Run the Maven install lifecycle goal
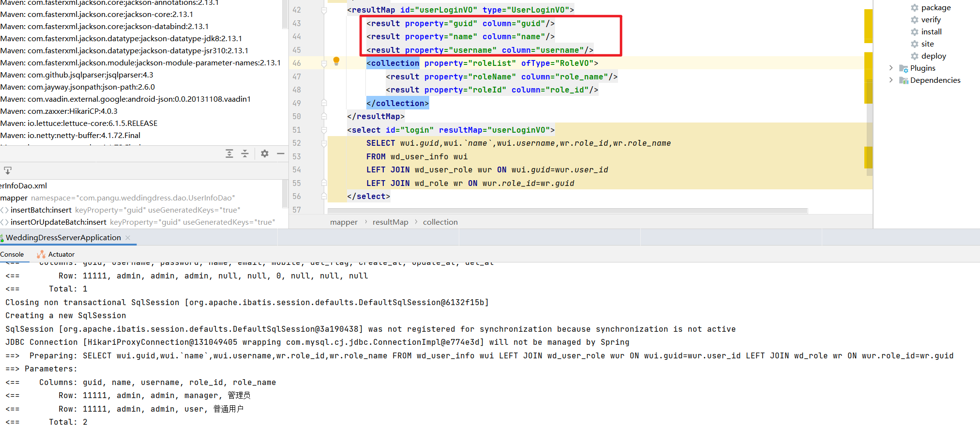980x431 pixels. 931,32
